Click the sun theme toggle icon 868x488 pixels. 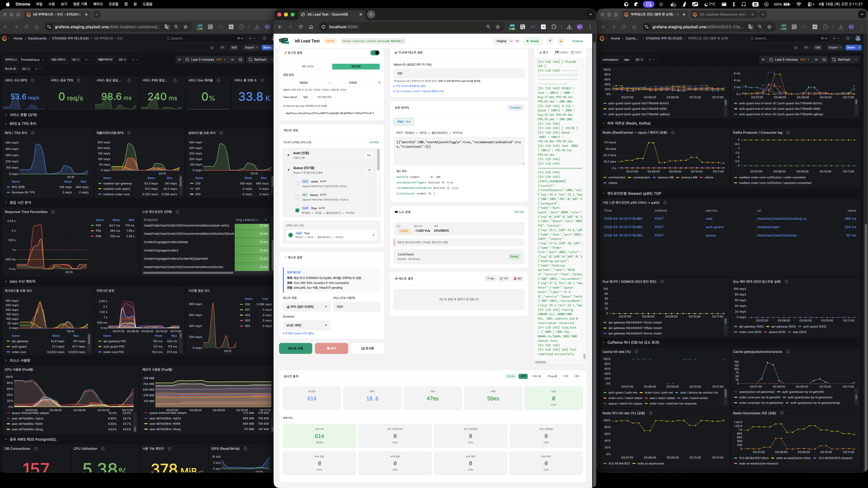pyautogui.click(x=561, y=41)
